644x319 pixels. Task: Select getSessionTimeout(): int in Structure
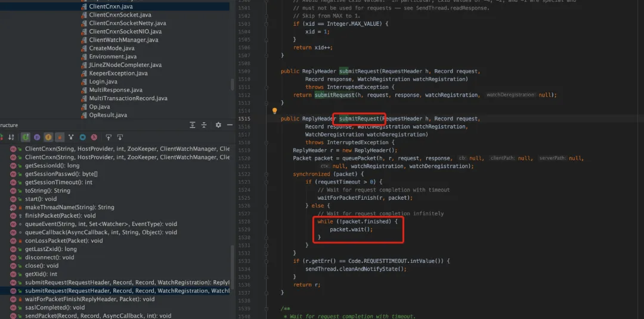(58, 182)
